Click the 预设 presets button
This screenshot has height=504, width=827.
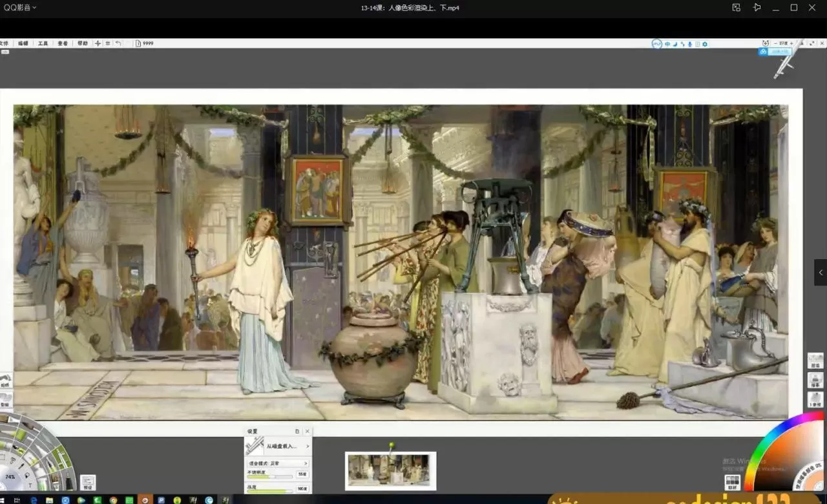[88, 482]
